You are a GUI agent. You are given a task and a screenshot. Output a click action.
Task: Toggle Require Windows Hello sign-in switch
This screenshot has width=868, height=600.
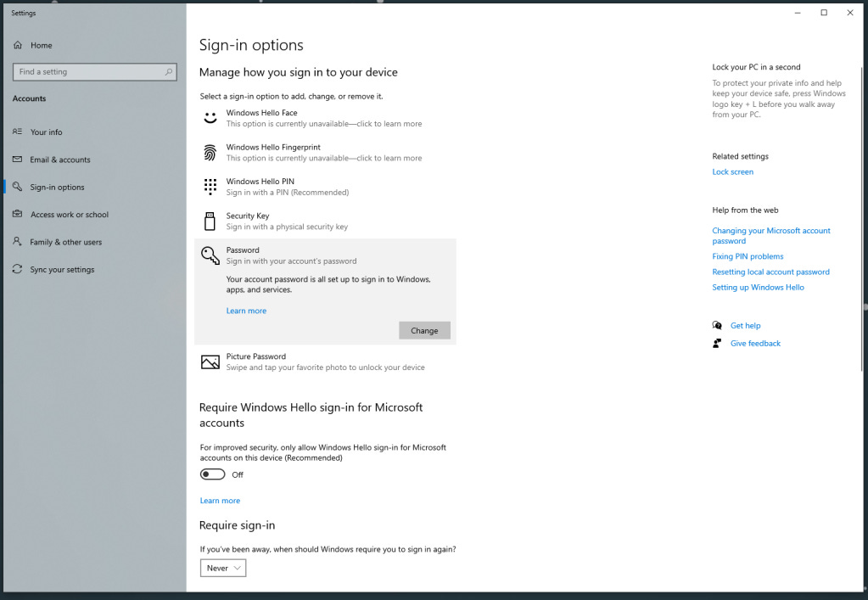213,474
